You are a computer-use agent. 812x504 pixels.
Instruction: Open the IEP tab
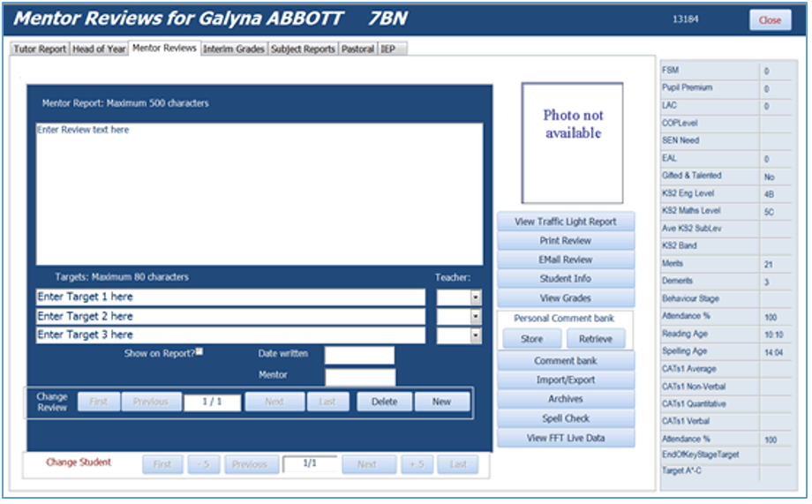pos(392,49)
